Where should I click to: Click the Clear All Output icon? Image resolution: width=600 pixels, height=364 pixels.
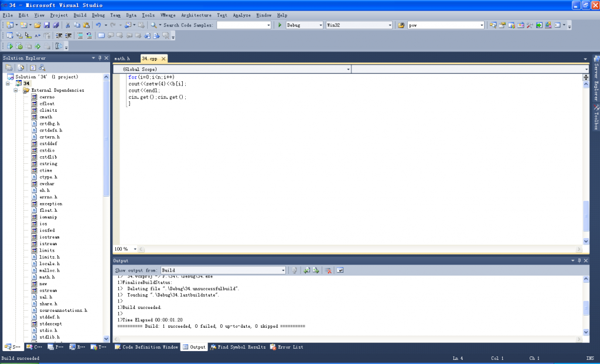coord(327,270)
